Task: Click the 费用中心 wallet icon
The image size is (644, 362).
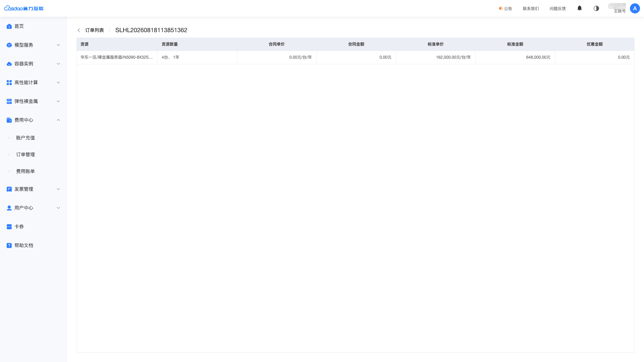Action: pyautogui.click(x=9, y=120)
